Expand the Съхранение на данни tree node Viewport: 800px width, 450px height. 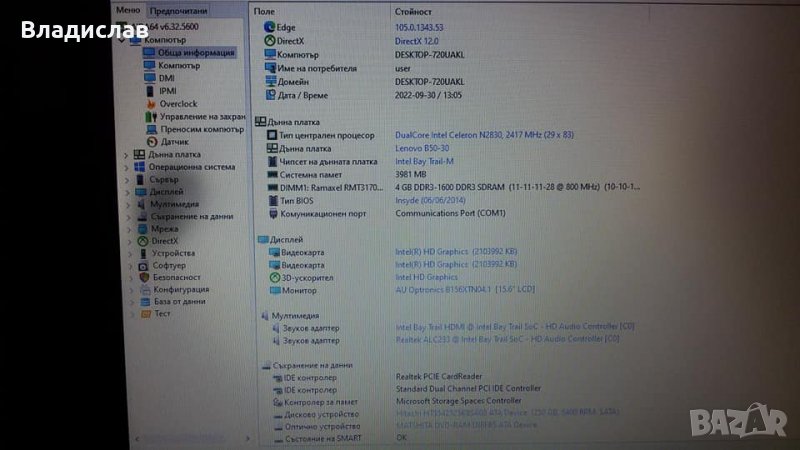coord(126,216)
